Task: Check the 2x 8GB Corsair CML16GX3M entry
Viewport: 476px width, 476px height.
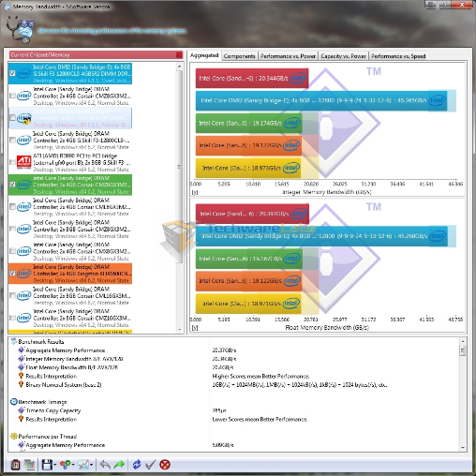Action: click(12, 295)
